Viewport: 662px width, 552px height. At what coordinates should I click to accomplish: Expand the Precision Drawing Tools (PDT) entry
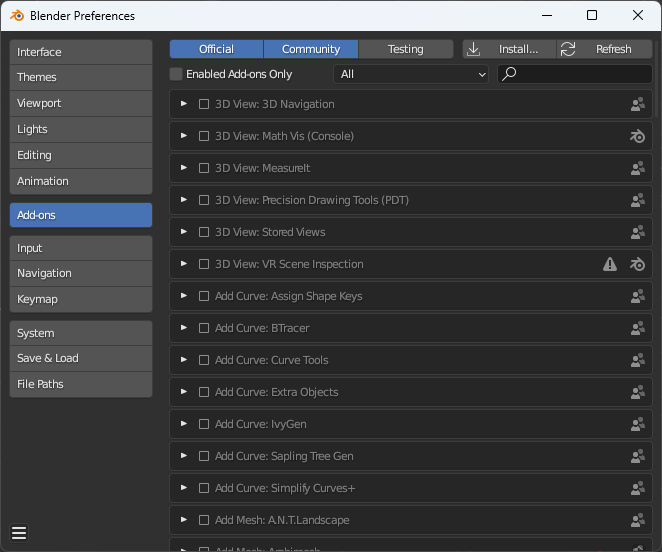pos(184,200)
